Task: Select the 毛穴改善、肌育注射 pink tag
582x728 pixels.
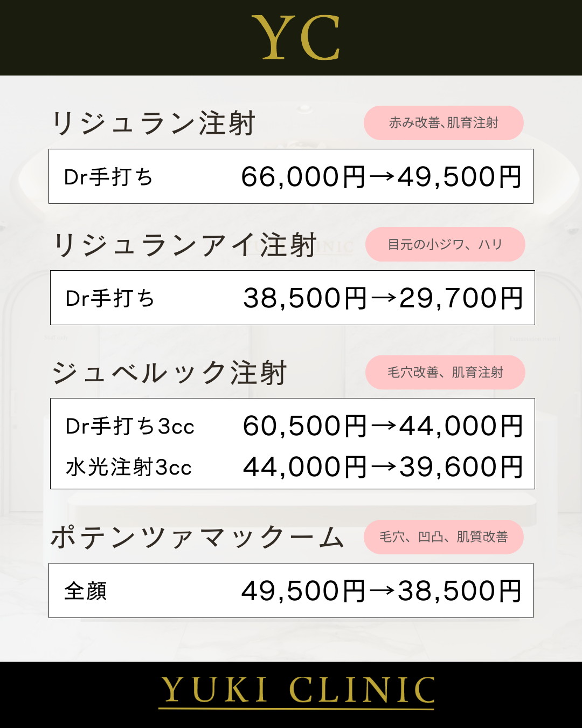Action: (445, 372)
